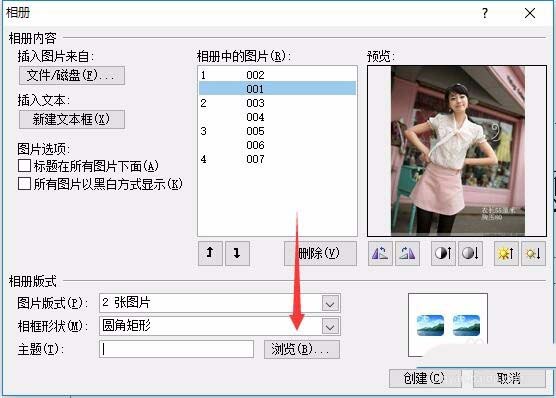Rotate picture left (counterclockwise) icon
The image size is (556, 398).
380,253
